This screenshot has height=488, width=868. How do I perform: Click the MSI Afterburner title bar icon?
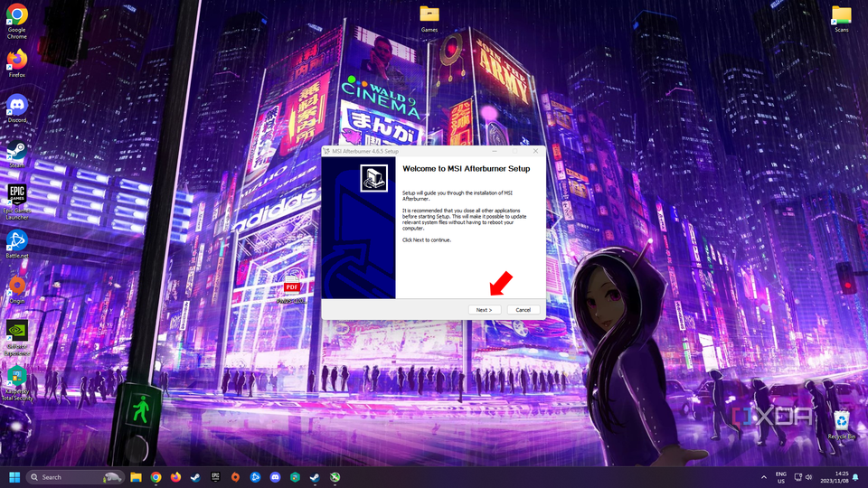click(326, 151)
